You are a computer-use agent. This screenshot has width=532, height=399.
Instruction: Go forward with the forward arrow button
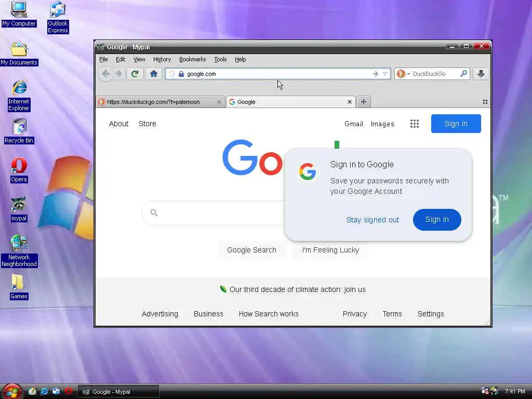(x=118, y=74)
